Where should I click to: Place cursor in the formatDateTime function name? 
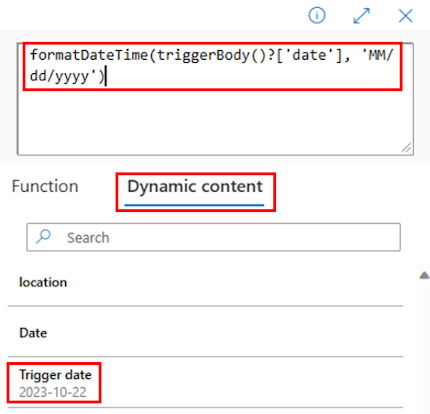[x=89, y=55]
